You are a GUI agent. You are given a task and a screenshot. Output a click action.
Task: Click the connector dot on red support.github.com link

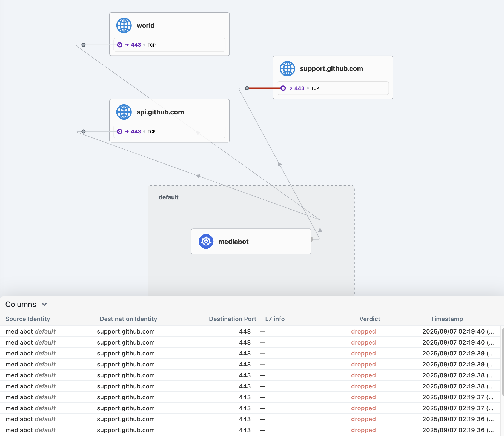(x=247, y=88)
